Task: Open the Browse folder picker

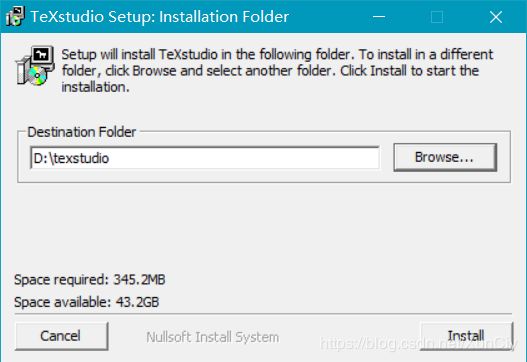Action: coord(445,157)
